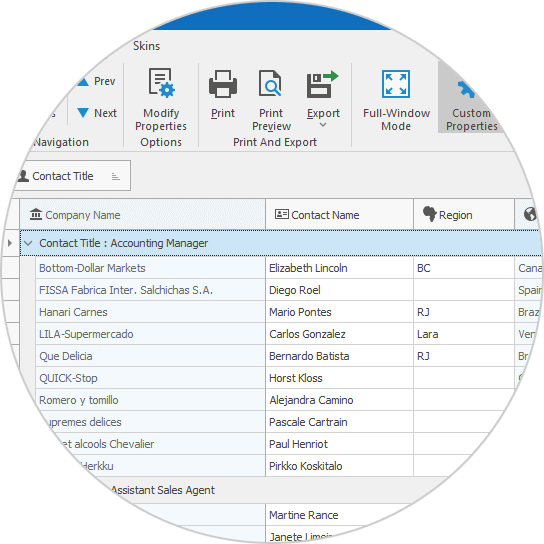This screenshot has width=544, height=544.
Task: Open Modify Properties options
Action: tap(161, 100)
